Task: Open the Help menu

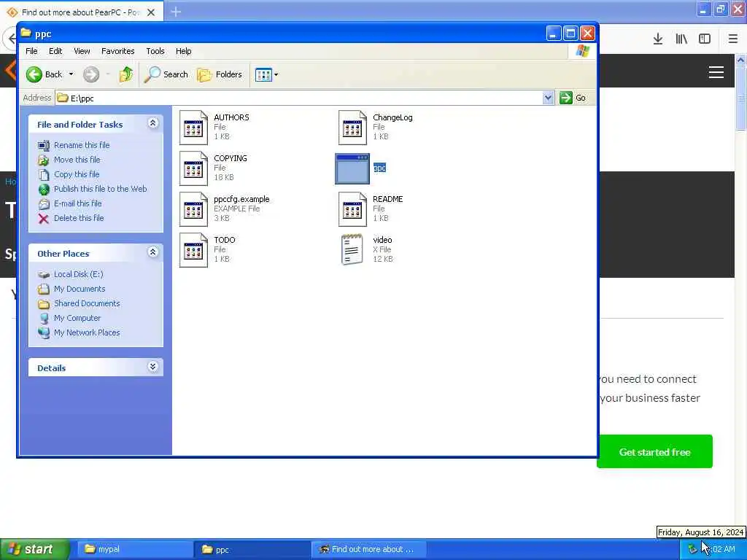Action: pos(183,51)
